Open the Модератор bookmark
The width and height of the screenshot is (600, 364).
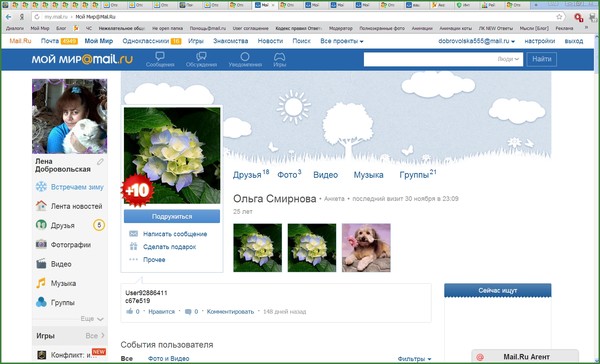tap(341, 28)
